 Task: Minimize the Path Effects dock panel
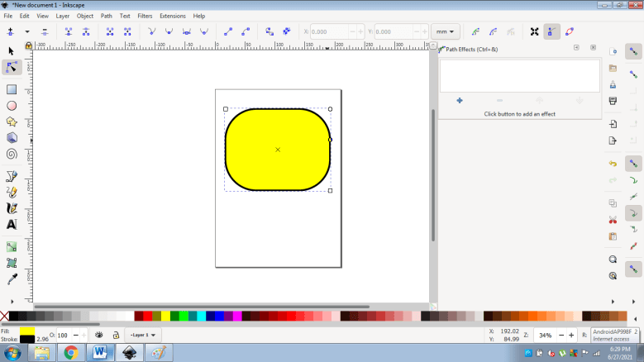576,48
